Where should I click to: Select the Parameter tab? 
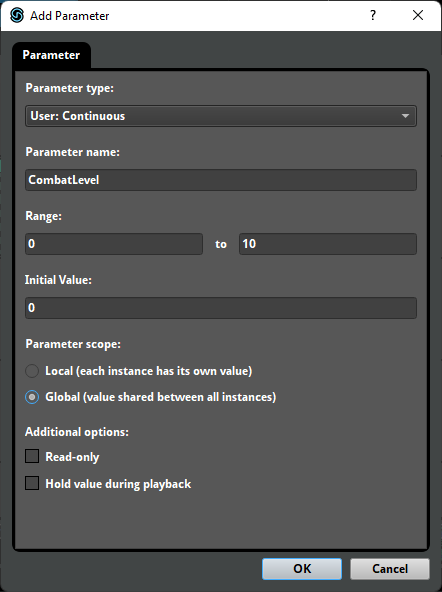click(x=51, y=55)
